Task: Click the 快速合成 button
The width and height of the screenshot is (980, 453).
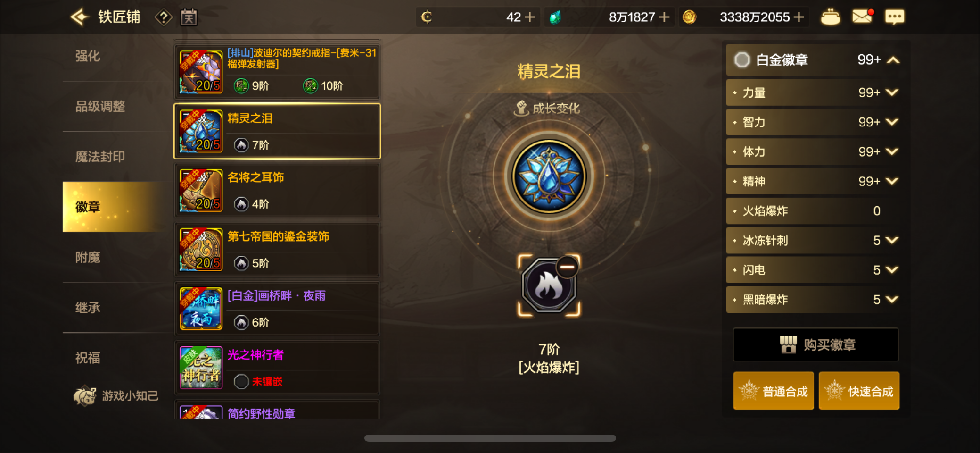Action: click(859, 391)
